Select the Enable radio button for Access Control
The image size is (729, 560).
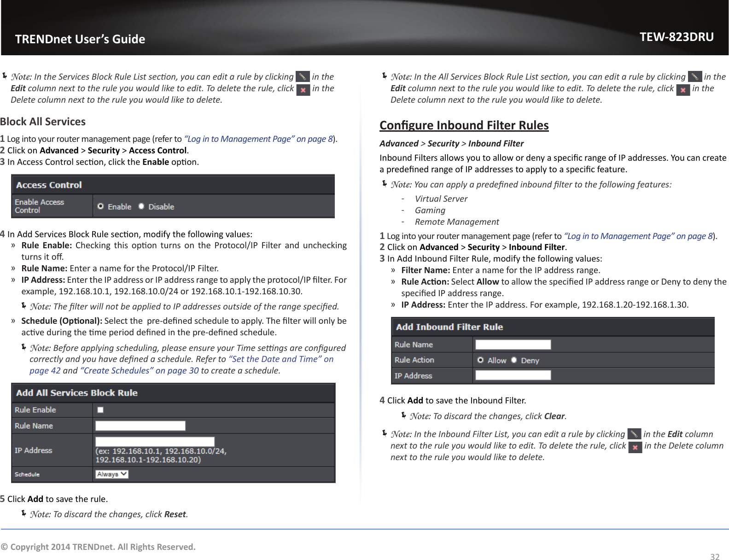100,206
